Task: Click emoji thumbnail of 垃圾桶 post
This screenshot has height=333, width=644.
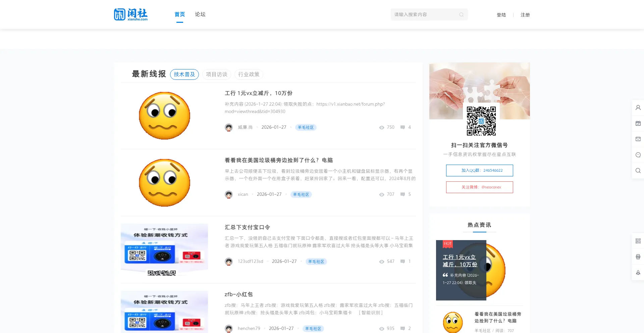Action: (164, 183)
